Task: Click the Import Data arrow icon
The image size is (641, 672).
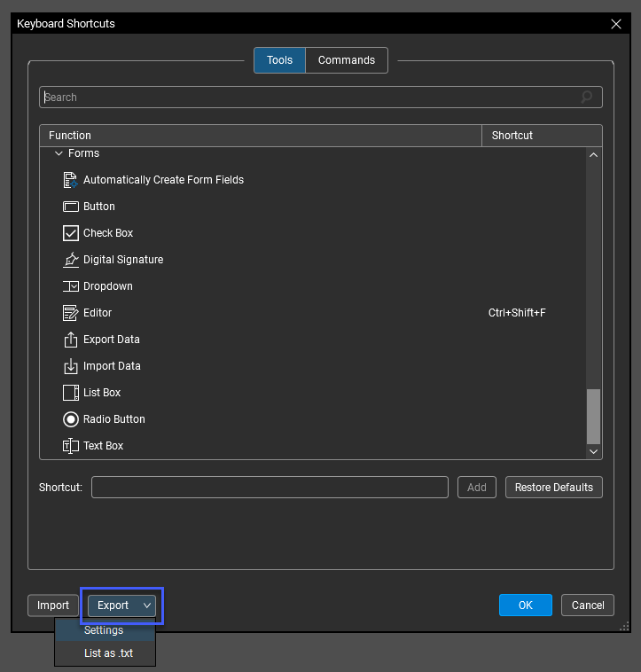Action: (x=71, y=366)
